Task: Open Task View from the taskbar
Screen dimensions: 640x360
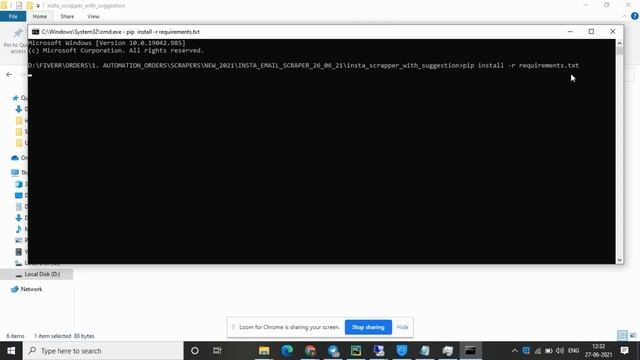Action: click(217, 351)
